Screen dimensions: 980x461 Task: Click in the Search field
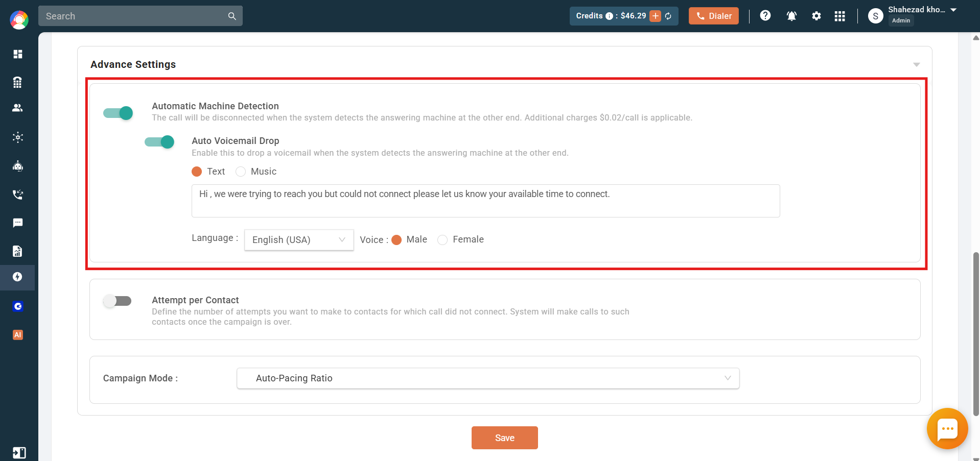[134, 16]
